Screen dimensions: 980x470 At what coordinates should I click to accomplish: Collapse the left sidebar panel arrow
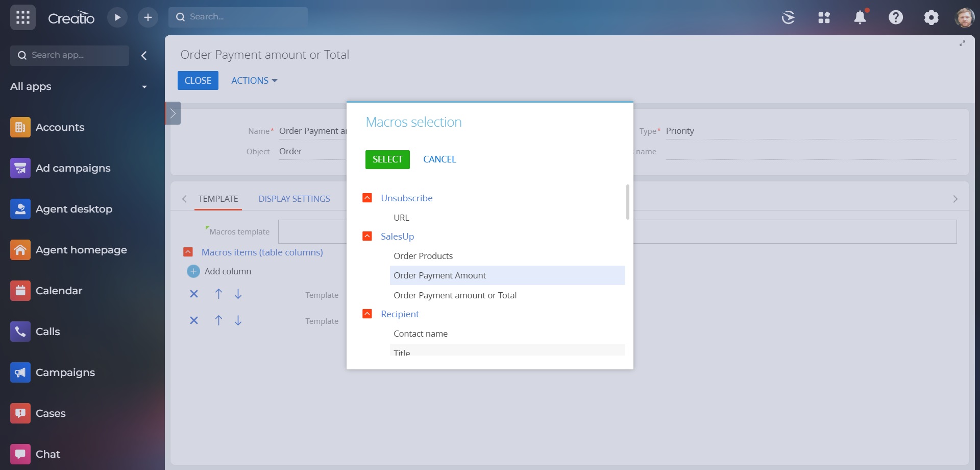click(144, 56)
